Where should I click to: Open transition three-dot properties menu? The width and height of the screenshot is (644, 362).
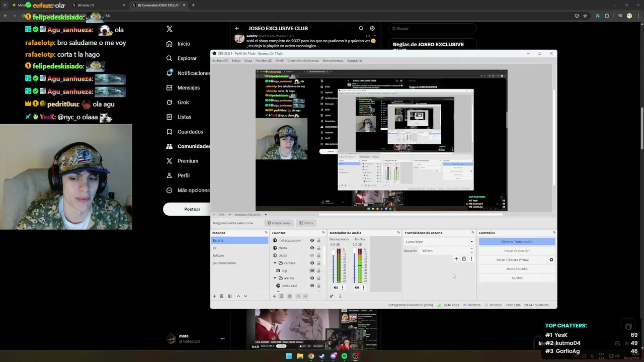tap(471, 259)
